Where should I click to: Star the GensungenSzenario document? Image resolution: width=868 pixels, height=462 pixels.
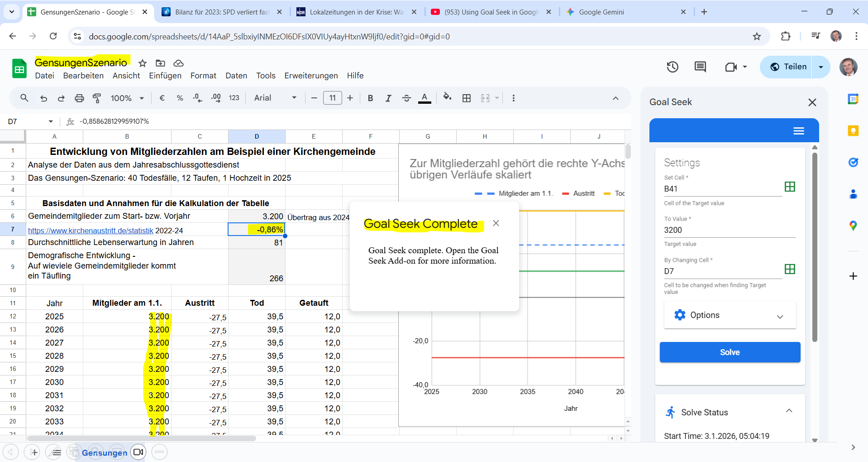click(x=143, y=63)
